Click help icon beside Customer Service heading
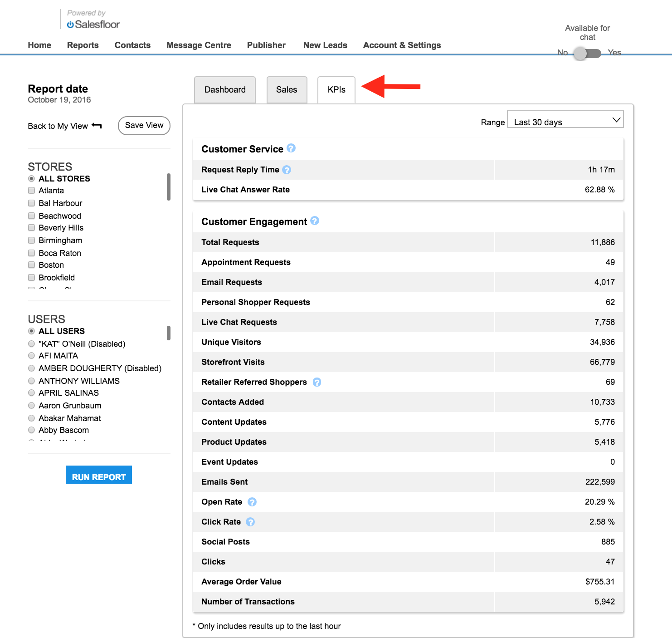The height and width of the screenshot is (638, 672). (291, 148)
